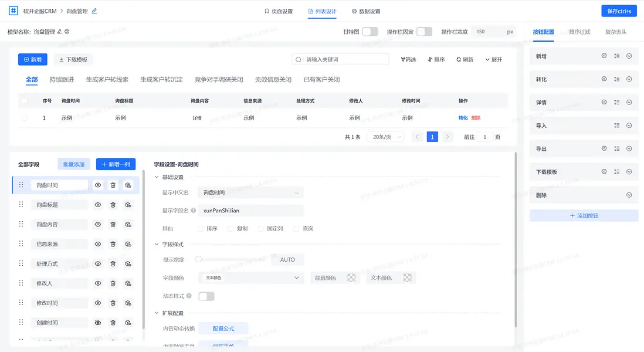Check the 固定列 checkbox
Screen dimensions: 644x352
pos(260,229)
